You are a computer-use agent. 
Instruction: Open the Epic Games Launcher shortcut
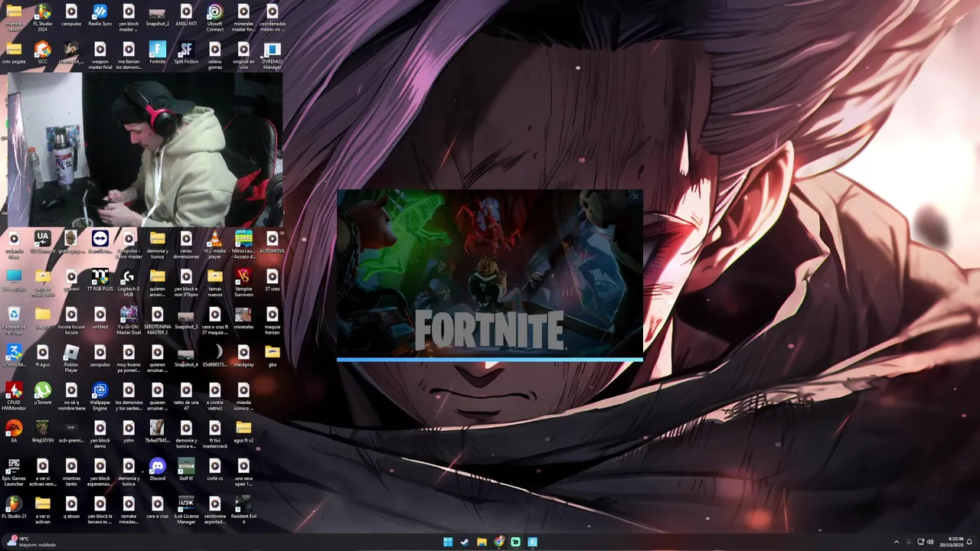click(x=14, y=473)
